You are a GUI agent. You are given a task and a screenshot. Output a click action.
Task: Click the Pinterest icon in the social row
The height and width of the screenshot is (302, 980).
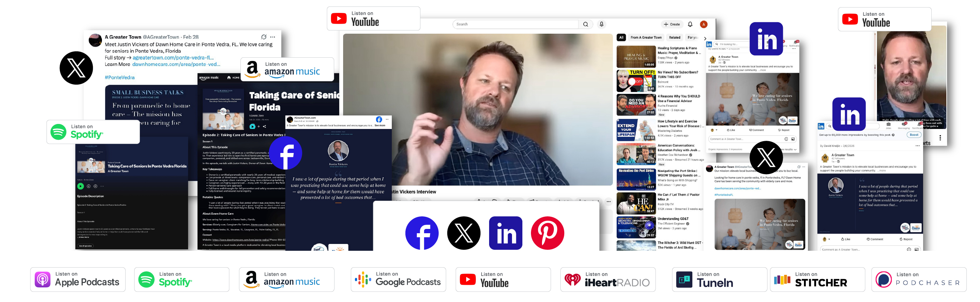(x=547, y=233)
